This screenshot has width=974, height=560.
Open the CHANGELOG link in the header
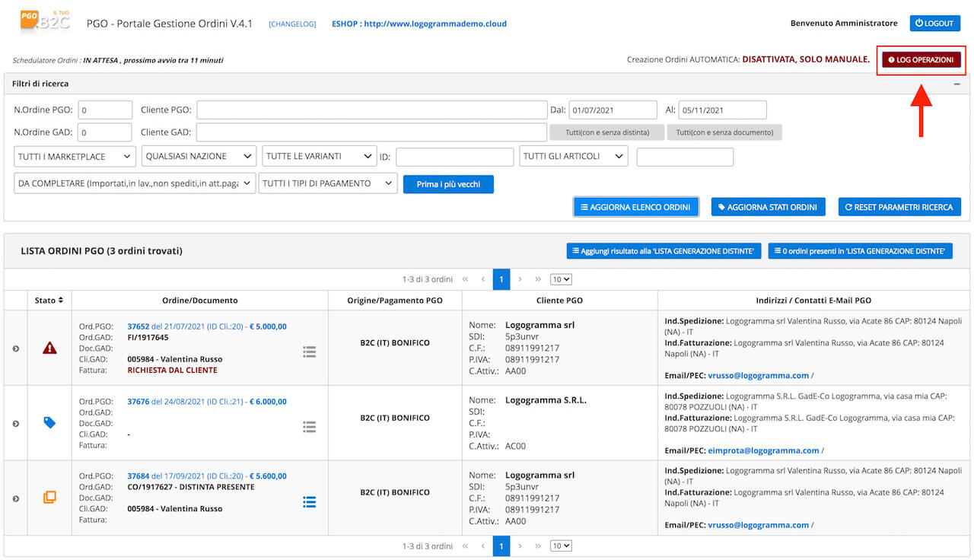pos(292,24)
